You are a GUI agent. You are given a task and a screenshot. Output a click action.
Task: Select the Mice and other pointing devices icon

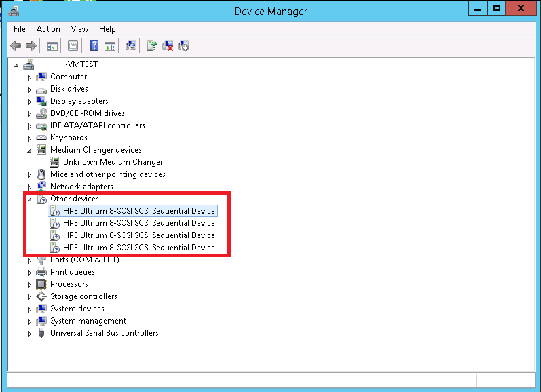tap(41, 174)
